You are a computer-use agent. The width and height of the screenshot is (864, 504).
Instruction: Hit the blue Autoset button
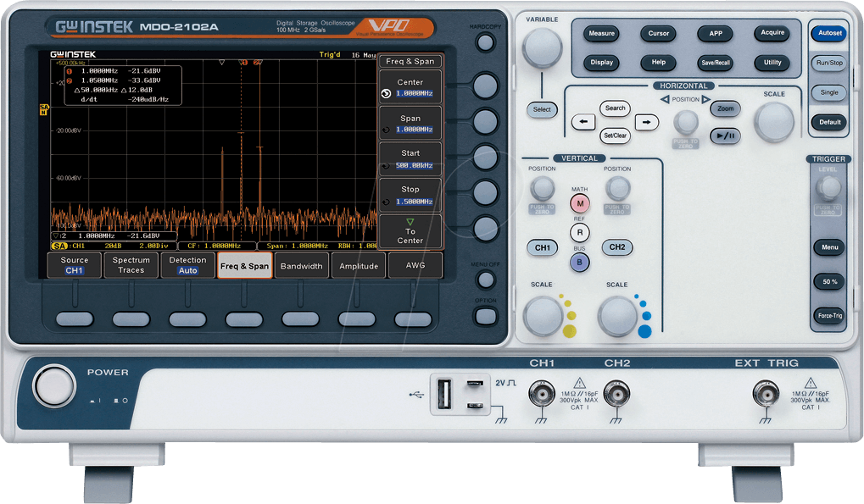(x=829, y=33)
